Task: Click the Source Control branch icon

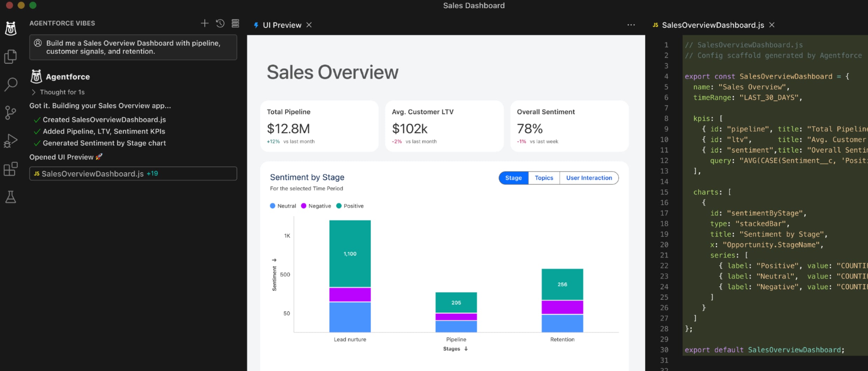Action: point(11,112)
